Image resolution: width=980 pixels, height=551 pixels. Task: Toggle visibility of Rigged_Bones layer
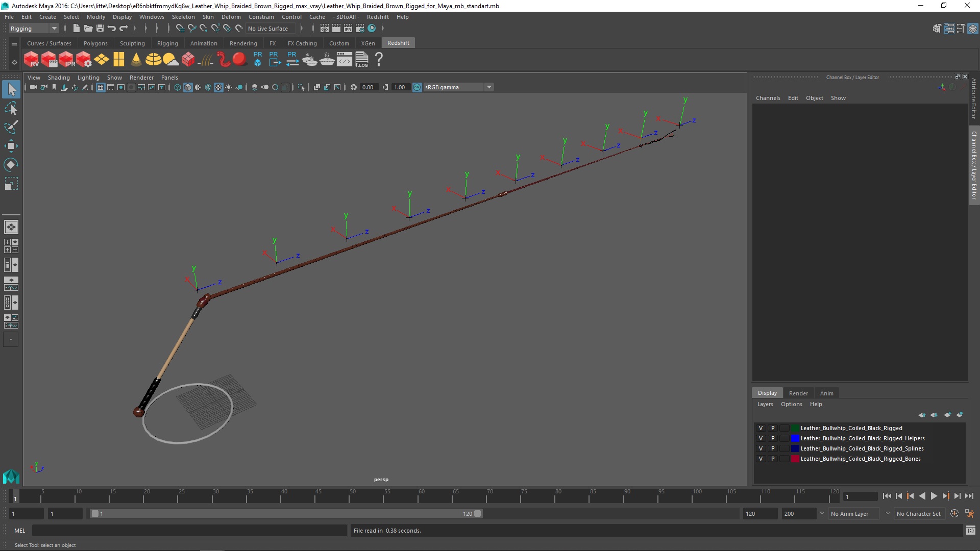(x=761, y=459)
